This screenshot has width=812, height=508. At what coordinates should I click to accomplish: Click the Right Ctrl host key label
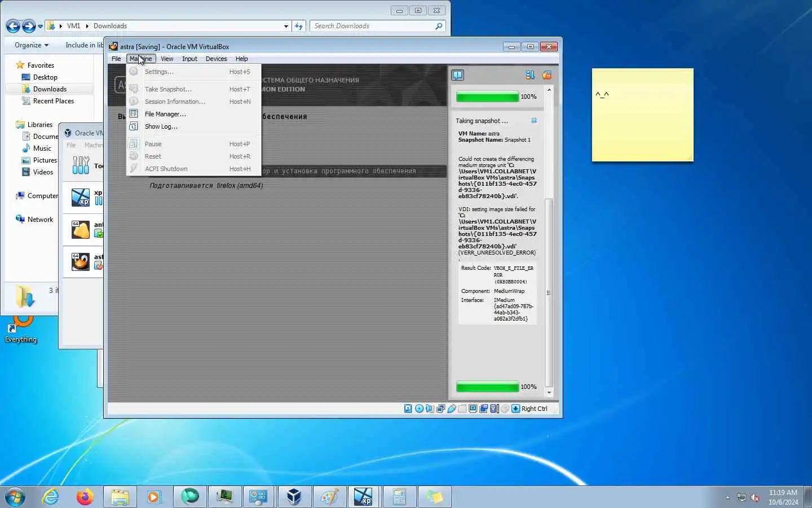click(534, 409)
